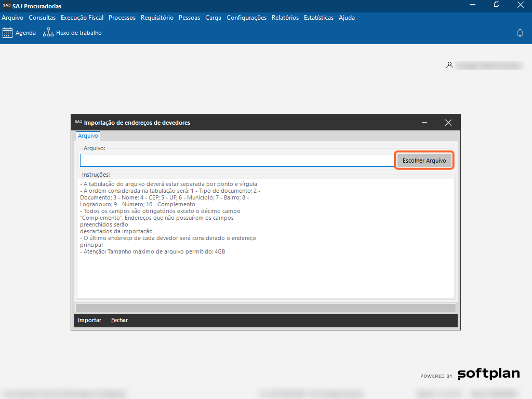Screen dimensions: 532x399
Task: Open the Consultas menu
Action: point(42,18)
